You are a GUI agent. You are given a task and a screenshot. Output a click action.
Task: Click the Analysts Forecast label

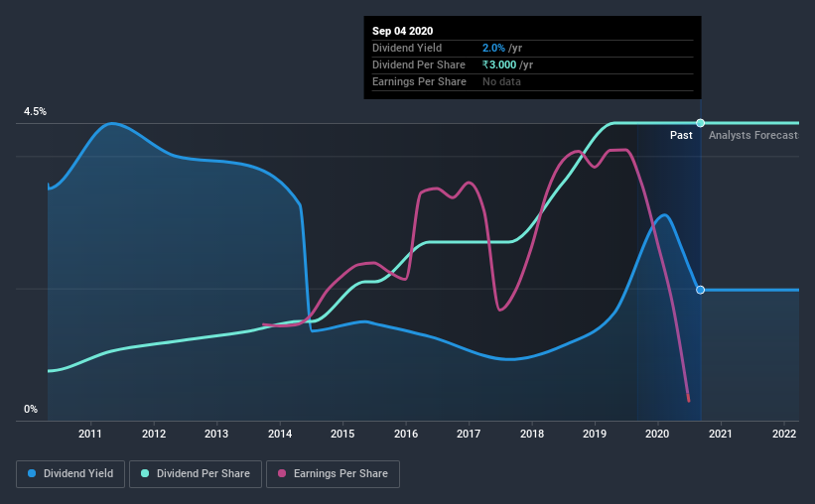(753, 136)
